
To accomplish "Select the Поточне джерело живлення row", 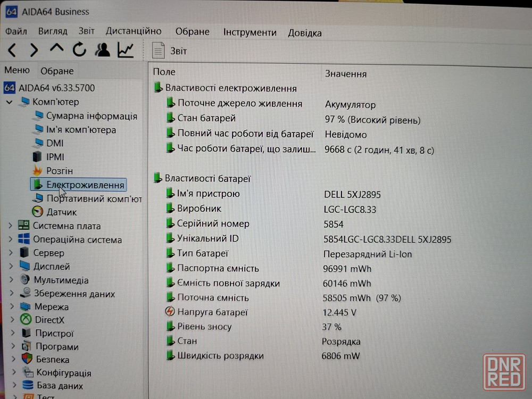I will coord(271,104).
